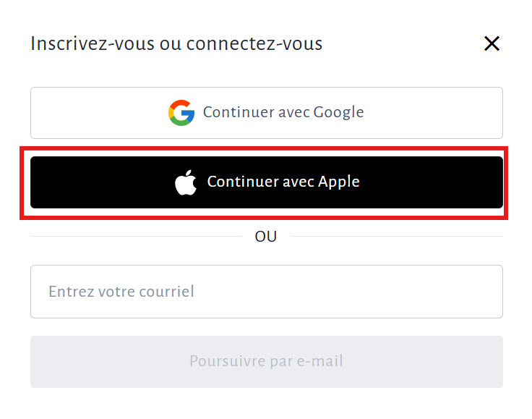
Task: Click the greyed "Poursuivre par e-mail" label
Action: point(266,361)
